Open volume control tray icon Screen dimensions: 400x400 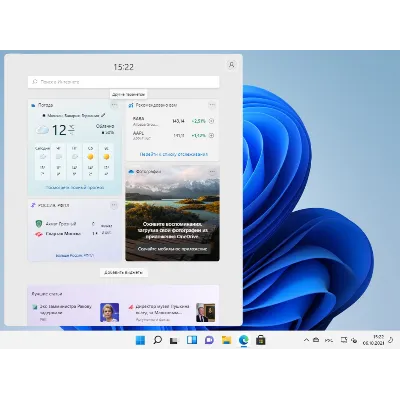(354, 340)
